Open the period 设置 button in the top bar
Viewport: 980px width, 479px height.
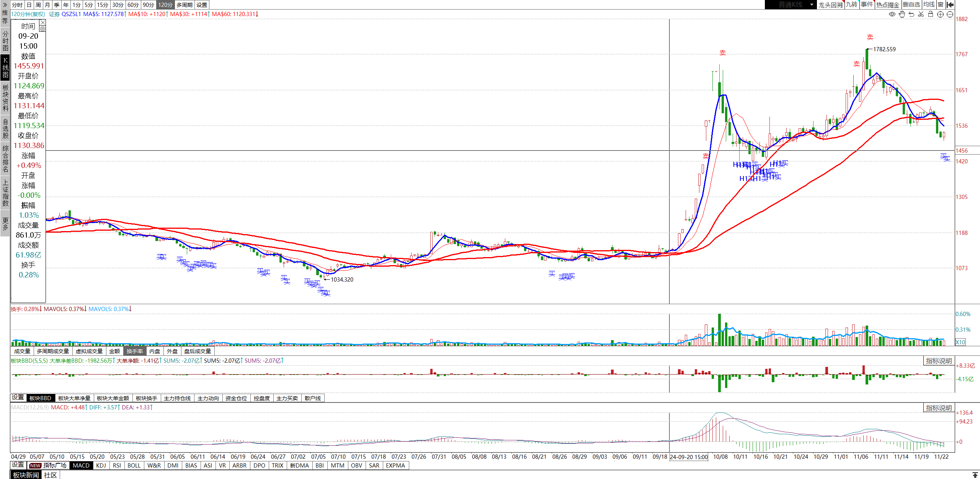pyautogui.click(x=202, y=5)
